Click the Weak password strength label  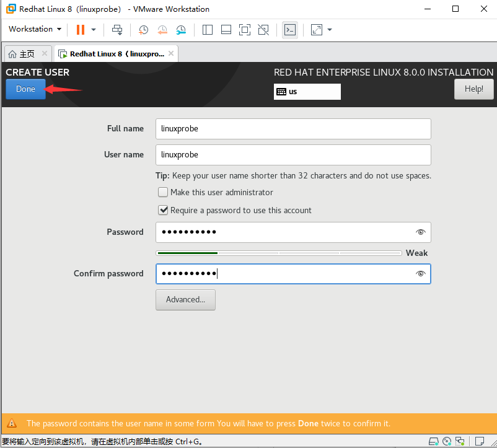417,253
